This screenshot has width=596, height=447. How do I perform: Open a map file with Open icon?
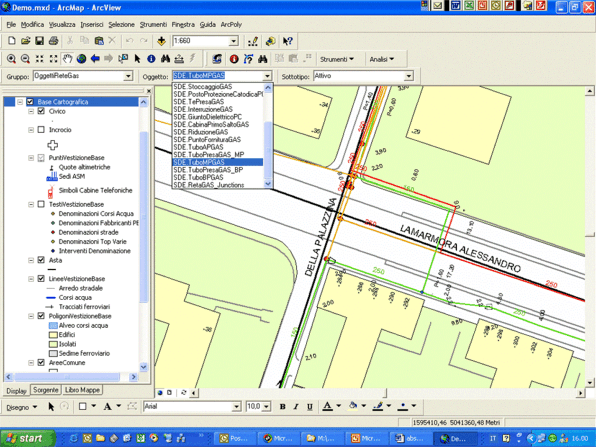[x=25, y=41]
